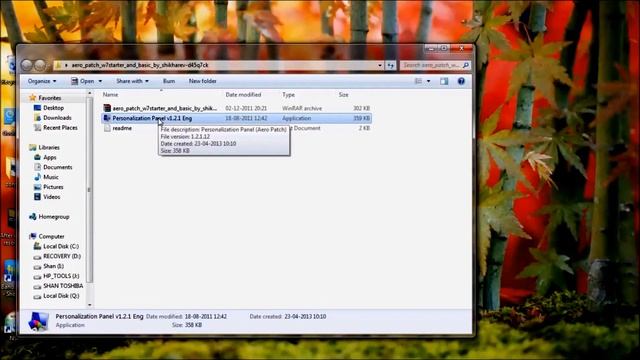The height and width of the screenshot is (360, 640).
Task: Click Date created value in details pane
Action: (305, 317)
